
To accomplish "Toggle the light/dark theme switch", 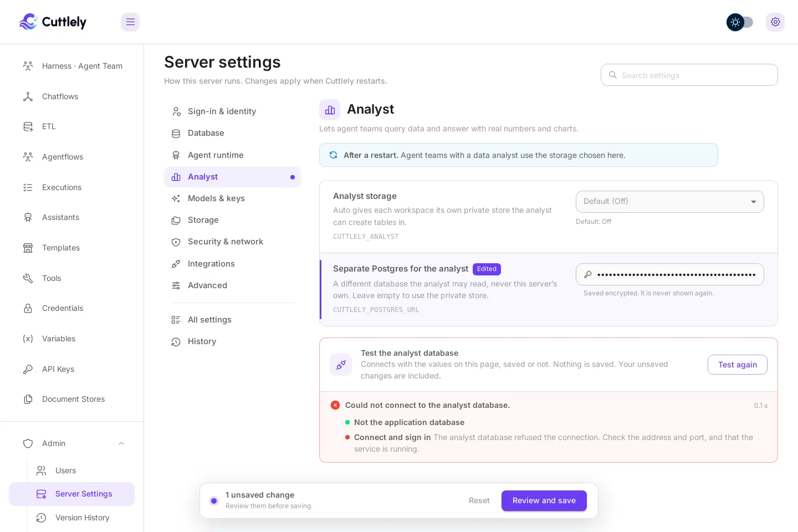I will click(x=740, y=22).
